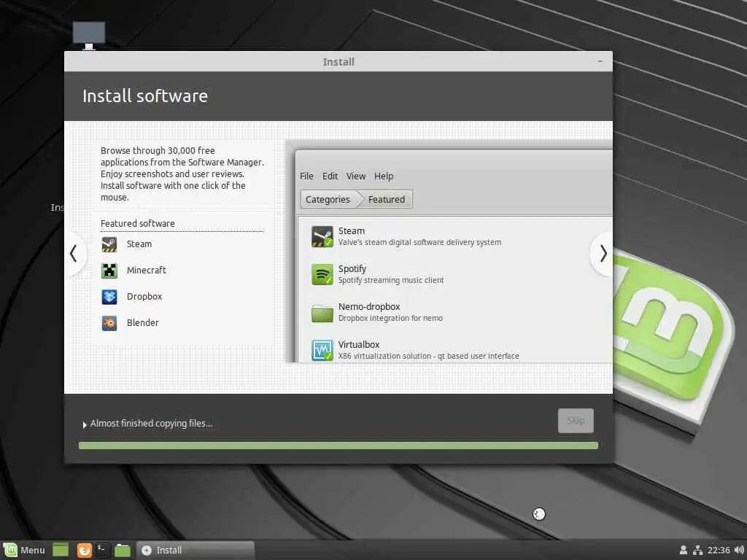Expand the details triangle beside copying files
The width and height of the screenshot is (747, 560).
[x=85, y=424]
